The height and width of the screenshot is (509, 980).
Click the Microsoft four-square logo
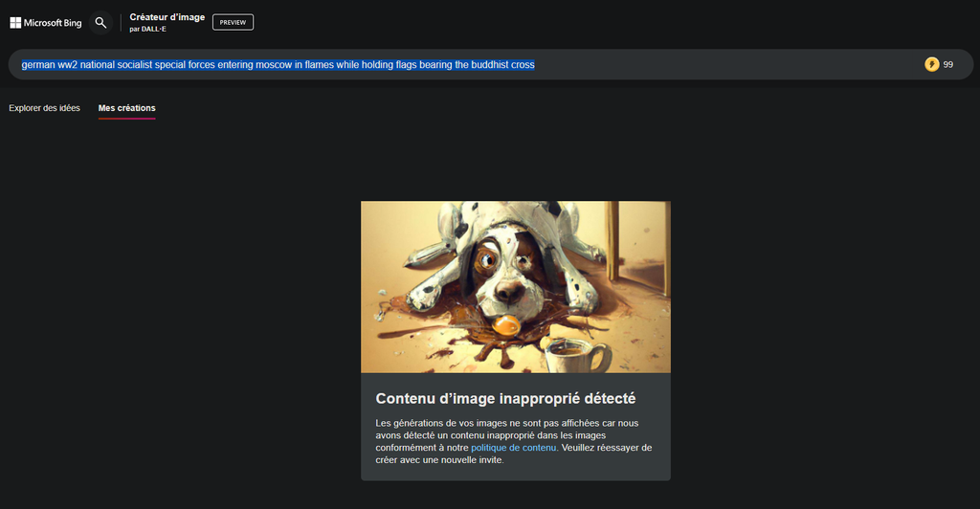[x=15, y=22]
